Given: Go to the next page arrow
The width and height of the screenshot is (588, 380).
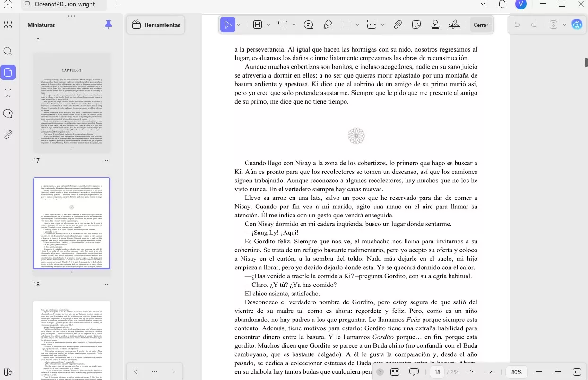Looking at the screenshot, I should click(x=490, y=372).
